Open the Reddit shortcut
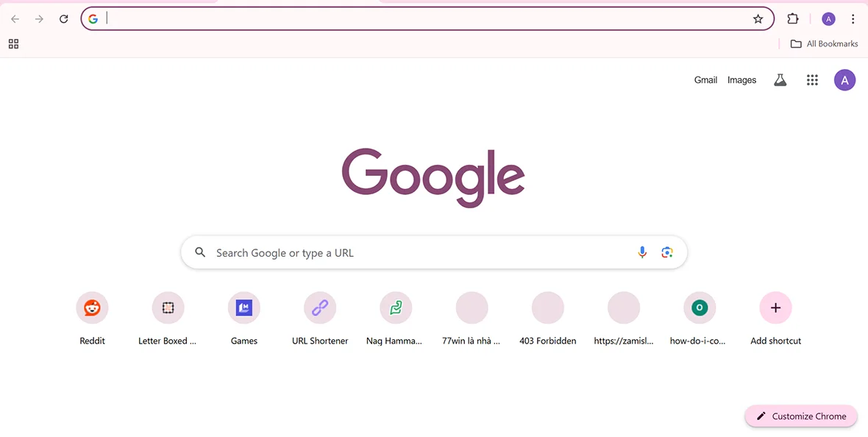Screen dimensions: 868x437 [92, 308]
